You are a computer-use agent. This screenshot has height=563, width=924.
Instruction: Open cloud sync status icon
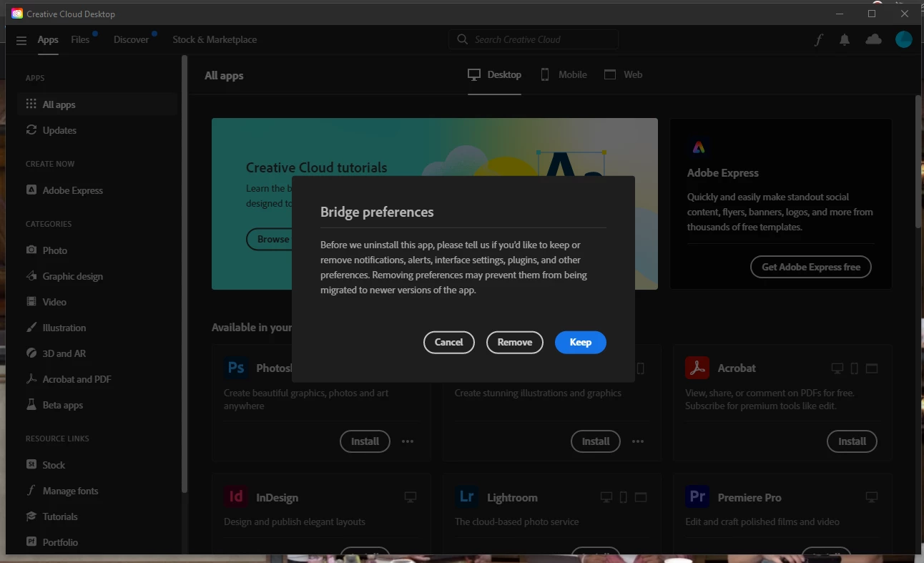873,39
